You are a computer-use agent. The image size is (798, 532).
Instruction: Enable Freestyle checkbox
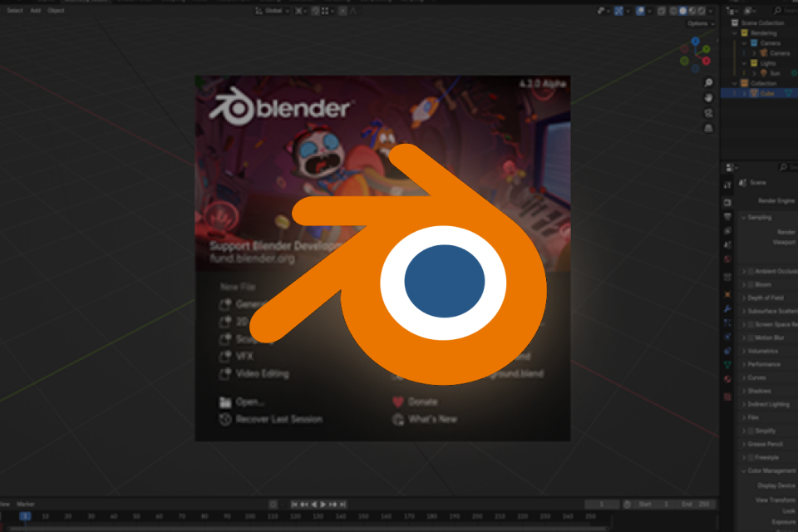[x=751, y=457]
